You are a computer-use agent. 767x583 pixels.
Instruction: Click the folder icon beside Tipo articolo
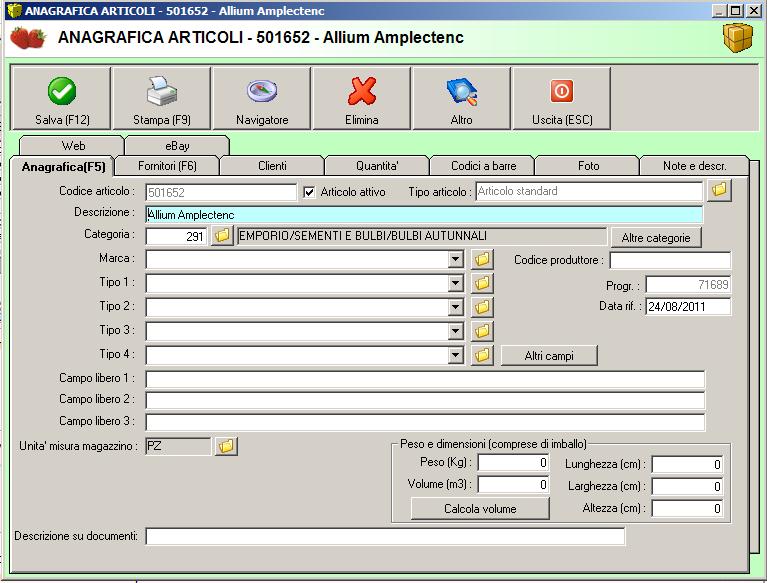pyautogui.click(x=719, y=190)
